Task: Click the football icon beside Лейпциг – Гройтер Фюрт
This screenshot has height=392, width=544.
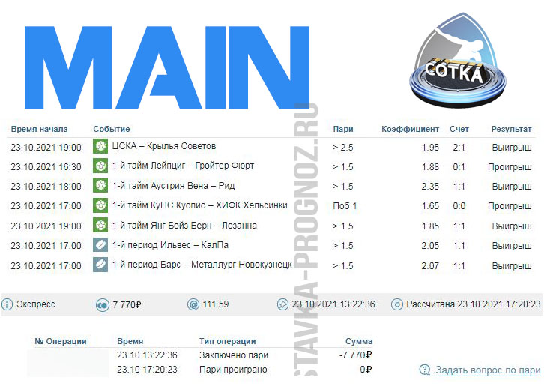Action: click(x=100, y=166)
